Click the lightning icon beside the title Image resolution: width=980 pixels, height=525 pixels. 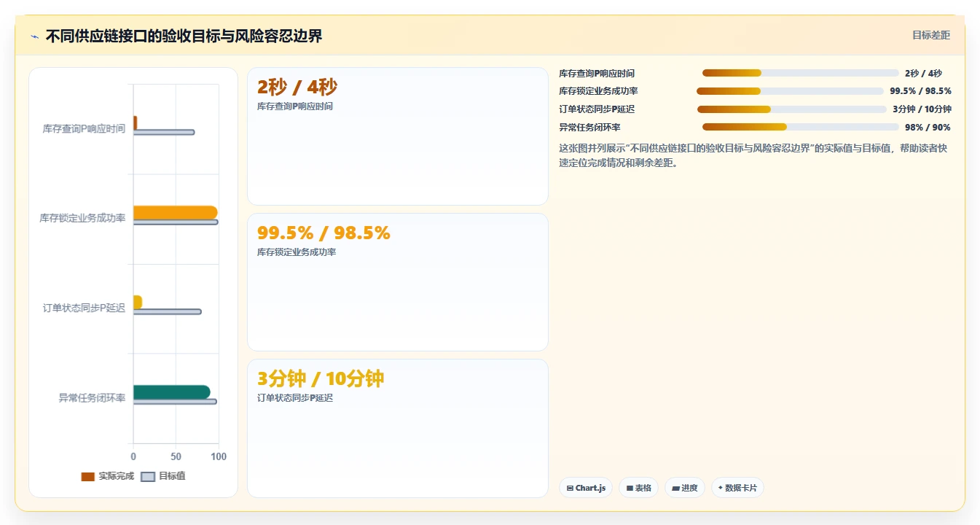(34, 36)
